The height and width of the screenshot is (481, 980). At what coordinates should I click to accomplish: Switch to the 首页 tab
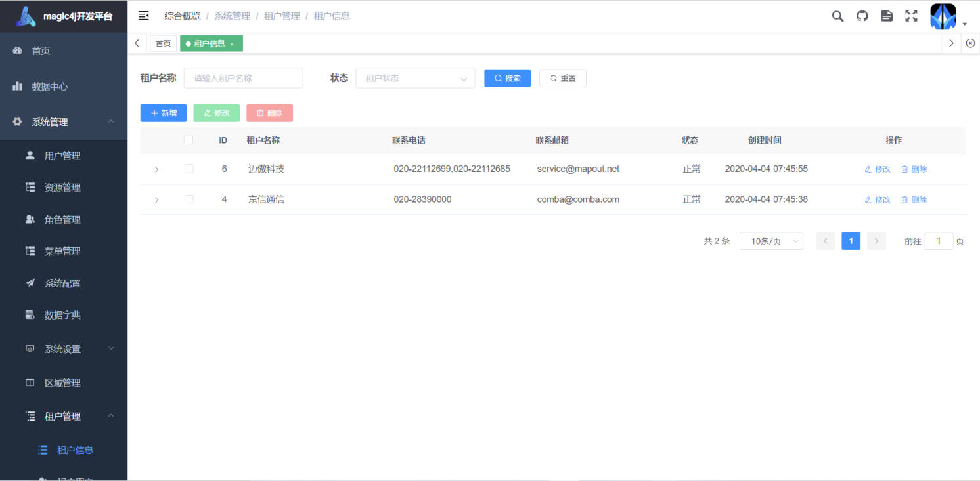tap(163, 43)
